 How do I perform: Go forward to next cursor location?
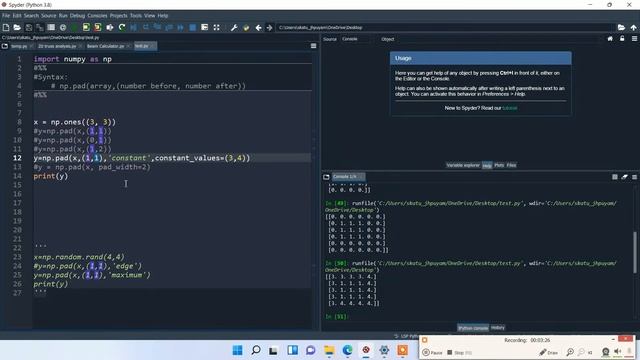coord(269,27)
